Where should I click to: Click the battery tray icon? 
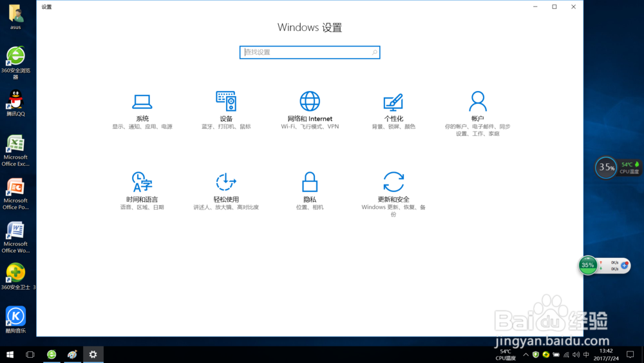point(556,355)
